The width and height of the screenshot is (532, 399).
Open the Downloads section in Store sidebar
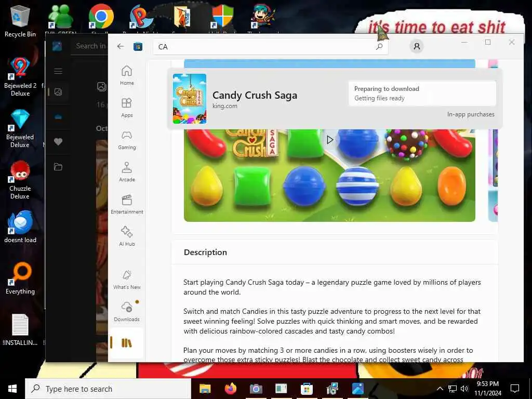(127, 312)
